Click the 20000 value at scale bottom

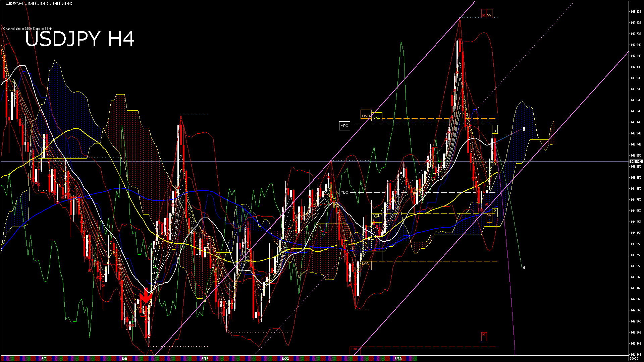coord(635,359)
